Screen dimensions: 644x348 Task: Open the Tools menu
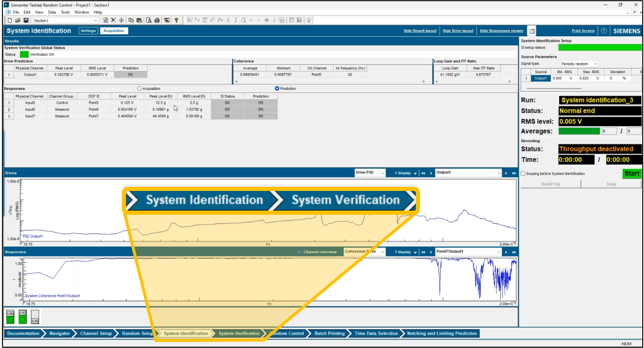[x=65, y=12]
